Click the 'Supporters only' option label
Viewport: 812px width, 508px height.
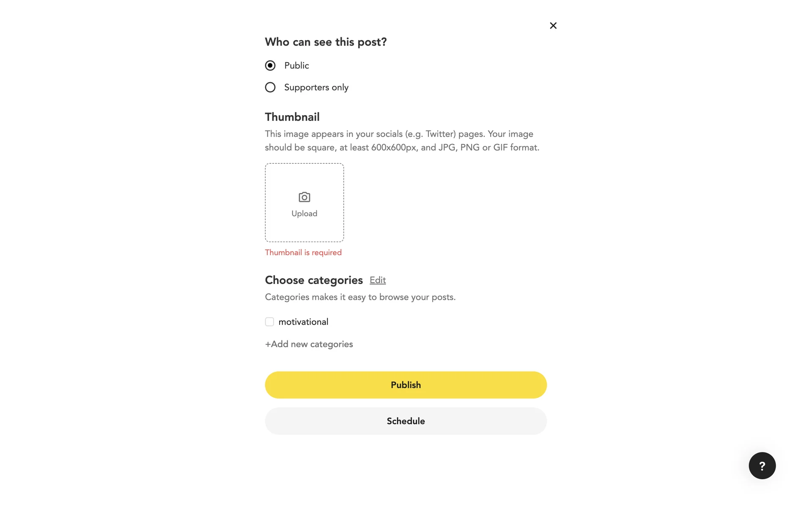pos(316,88)
